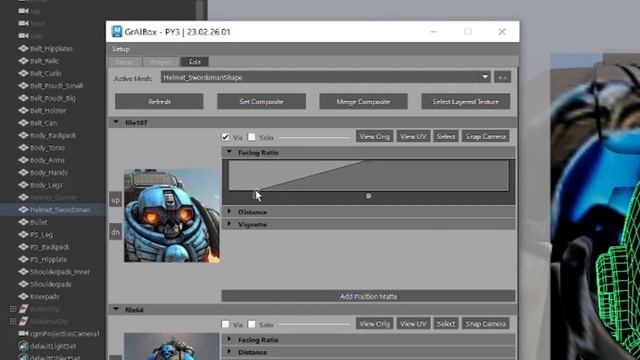Expand Distance under file64
The height and width of the screenshot is (360, 640).
coord(229,352)
